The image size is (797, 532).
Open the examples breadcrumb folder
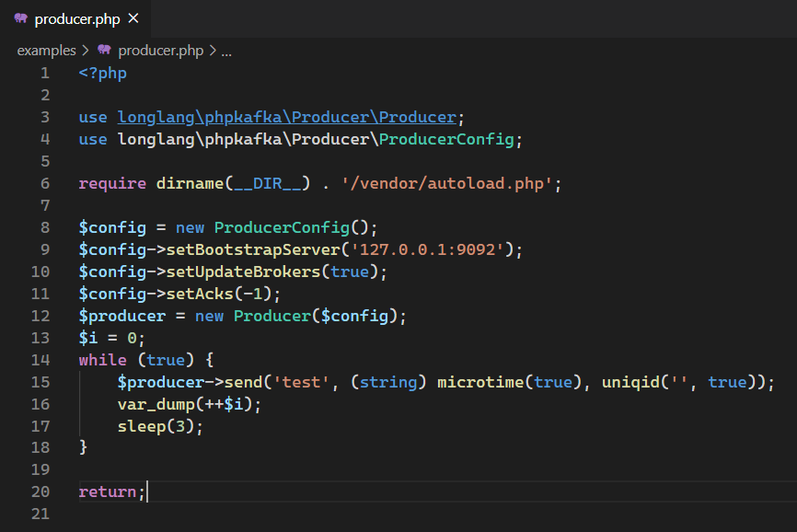[x=46, y=51]
